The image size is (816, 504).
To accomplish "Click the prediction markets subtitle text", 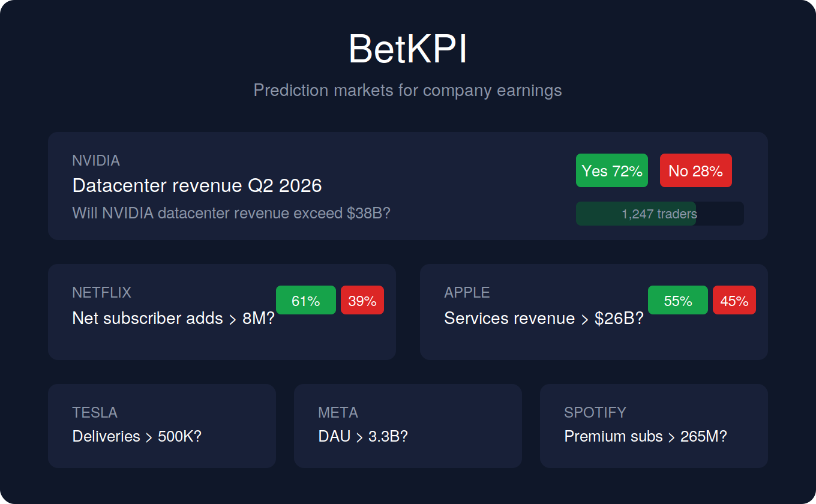I will click(x=408, y=90).
